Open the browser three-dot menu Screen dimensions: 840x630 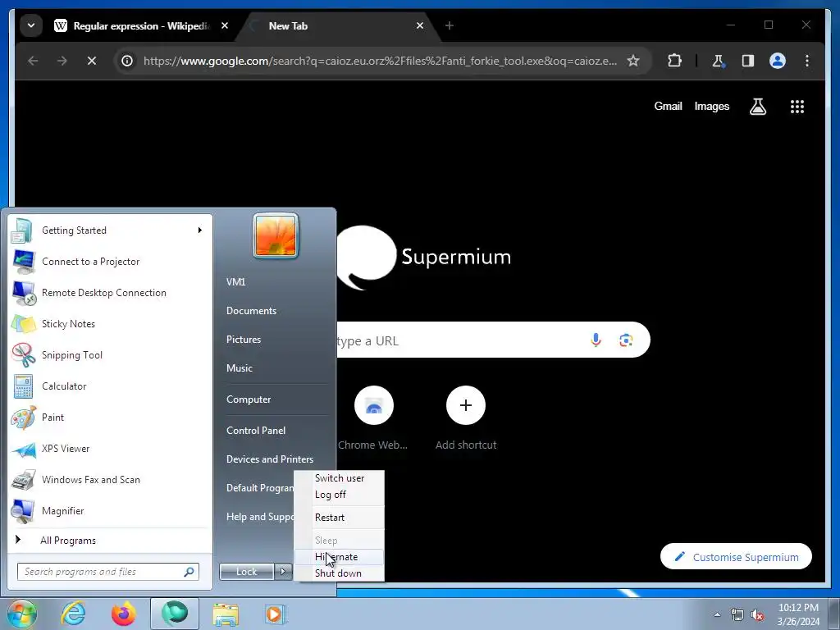point(807,61)
